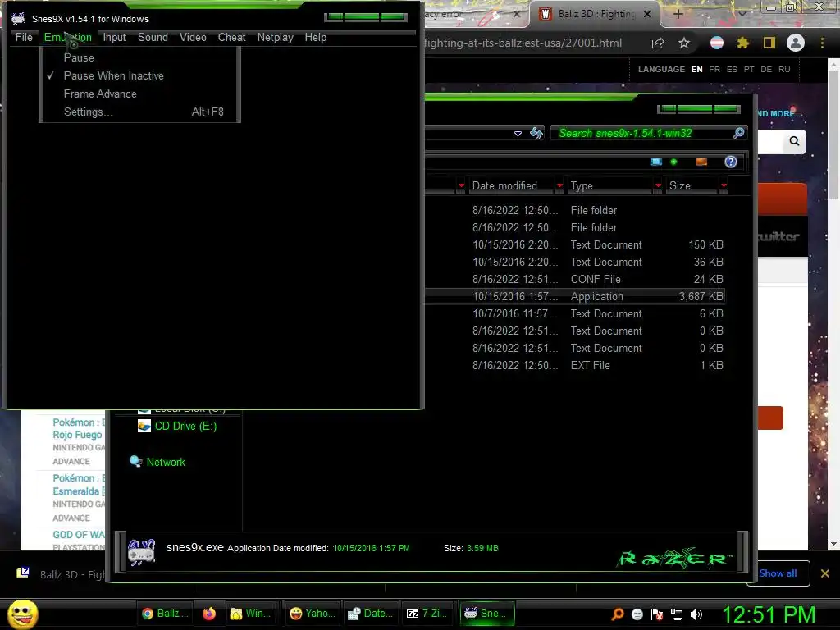Open Explorer help question mark icon
Screen dimensions: 840x630
pos(731,162)
